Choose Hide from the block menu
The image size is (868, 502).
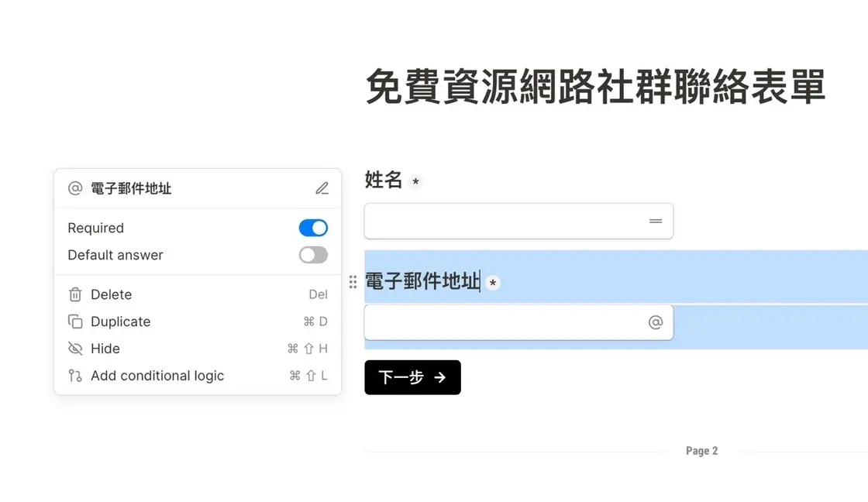coord(198,349)
